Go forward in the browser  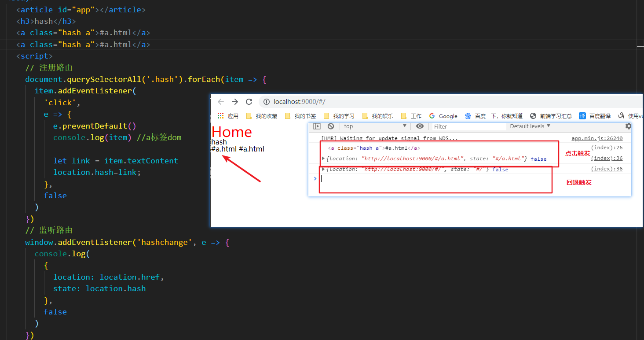[x=235, y=102]
